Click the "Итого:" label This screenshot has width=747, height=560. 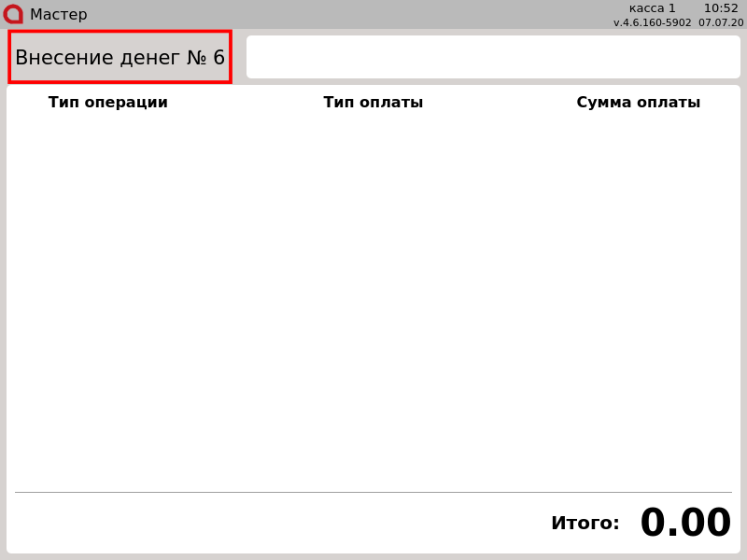[585, 524]
